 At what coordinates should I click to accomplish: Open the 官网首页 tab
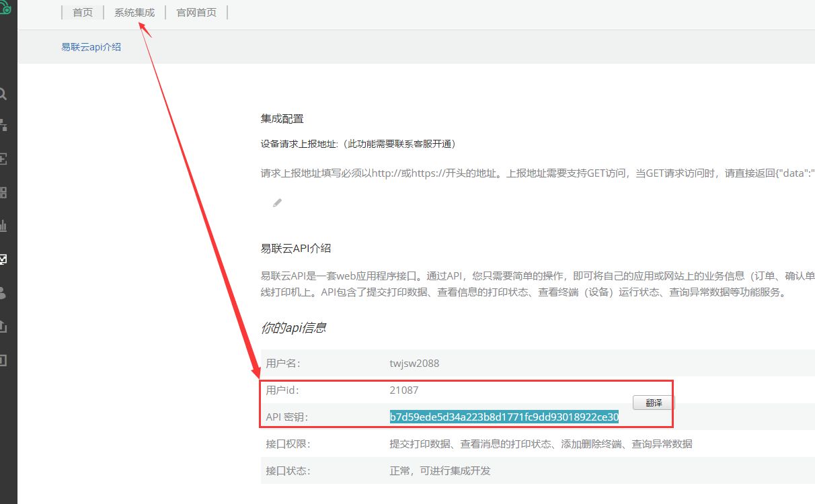click(196, 13)
